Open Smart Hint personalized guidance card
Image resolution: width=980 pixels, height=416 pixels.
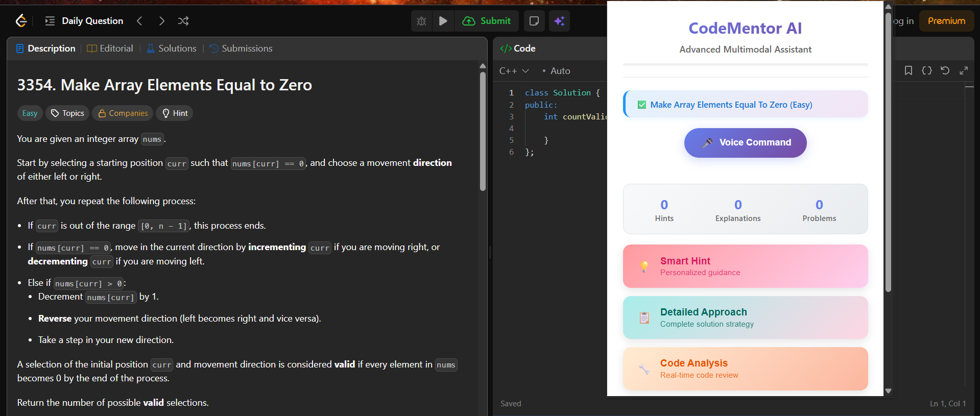point(746,266)
